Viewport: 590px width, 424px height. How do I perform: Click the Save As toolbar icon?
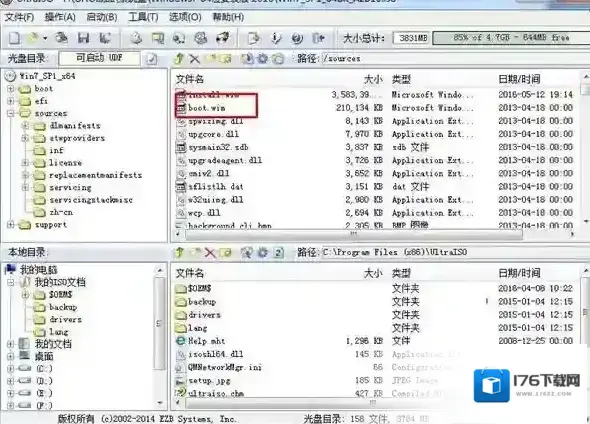pos(105,38)
